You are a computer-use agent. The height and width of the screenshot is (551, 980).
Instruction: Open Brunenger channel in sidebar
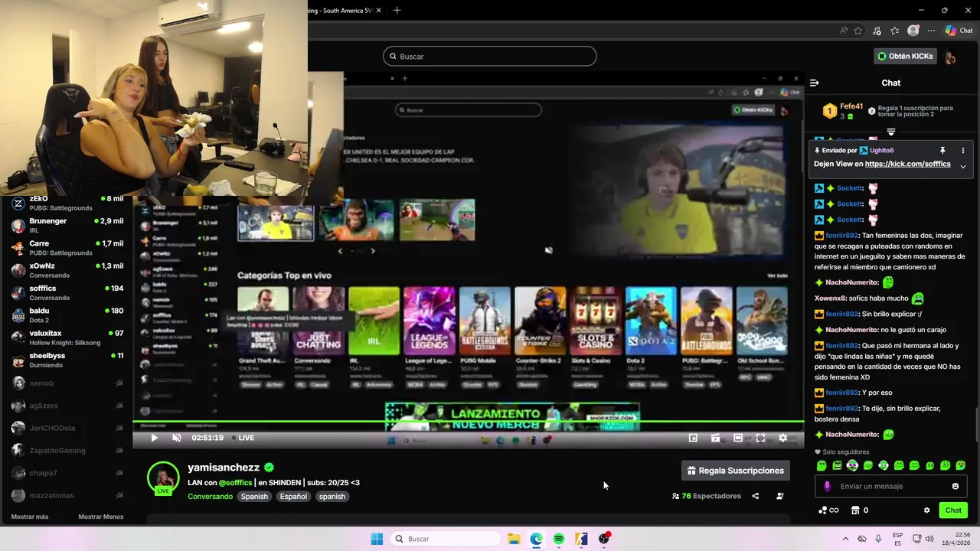tap(67, 226)
